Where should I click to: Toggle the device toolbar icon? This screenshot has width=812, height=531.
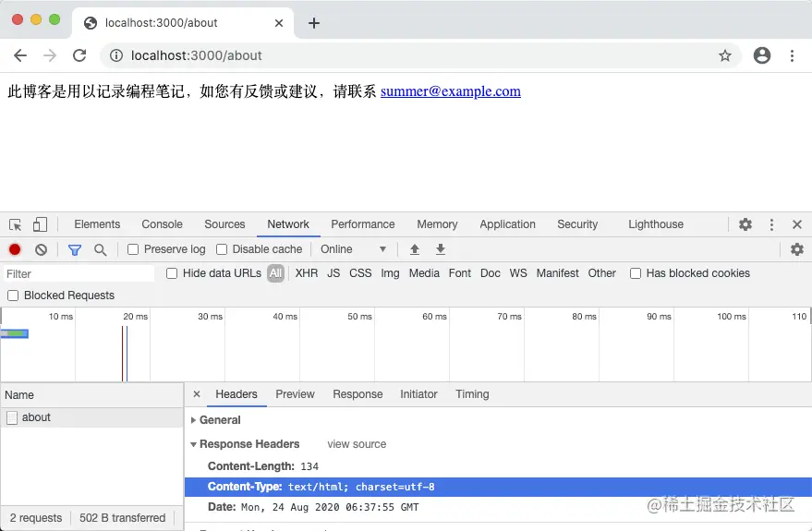click(x=40, y=224)
